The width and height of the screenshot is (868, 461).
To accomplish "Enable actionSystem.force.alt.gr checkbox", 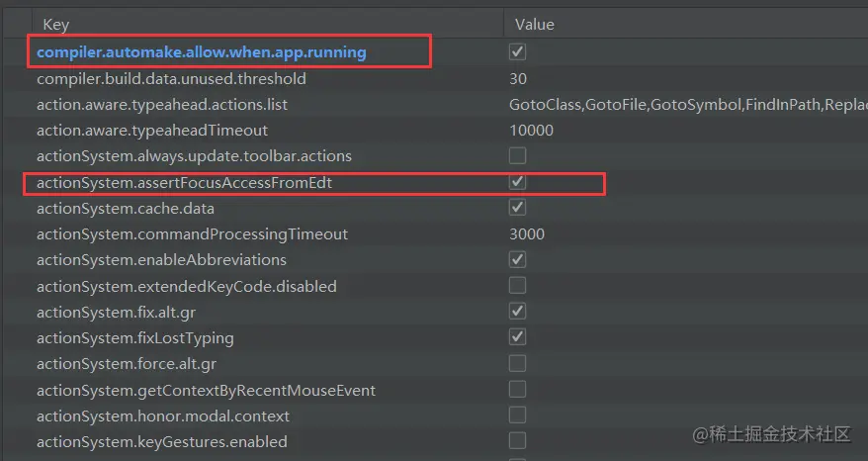I will pyautogui.click(x=518, y=363).
